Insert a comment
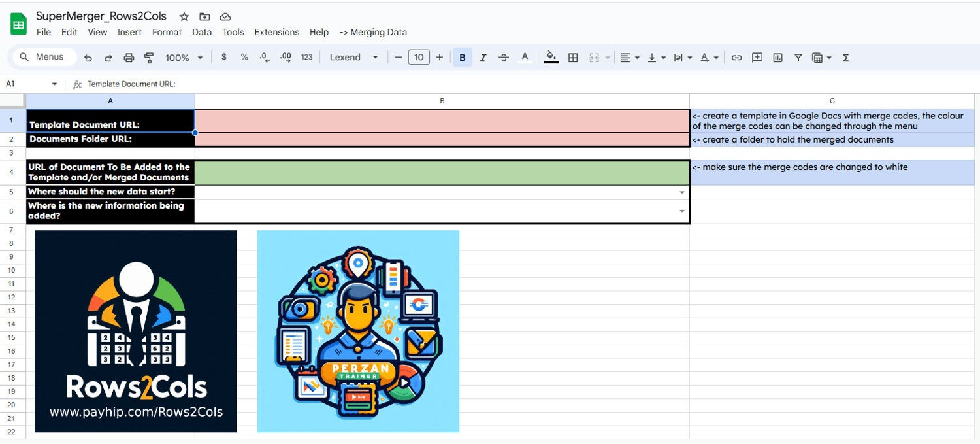The height and width of the screenshot is (444, 980). (x=757, y=58)
